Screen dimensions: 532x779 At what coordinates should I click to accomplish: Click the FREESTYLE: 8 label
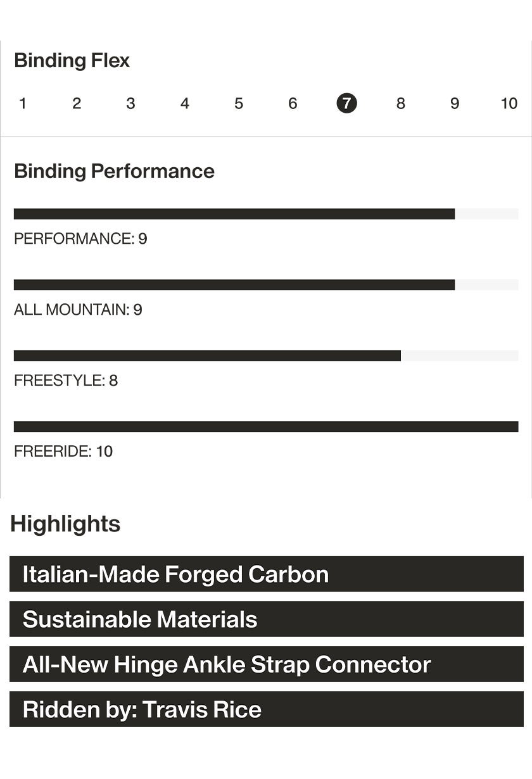tap(66, 381)
